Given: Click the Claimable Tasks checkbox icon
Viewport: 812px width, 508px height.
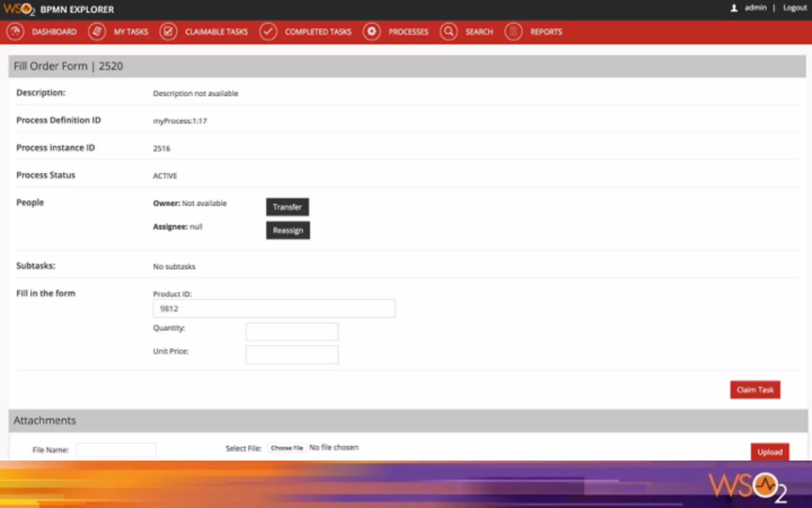Looking at the screenshot, I should (x=168, y=32).
